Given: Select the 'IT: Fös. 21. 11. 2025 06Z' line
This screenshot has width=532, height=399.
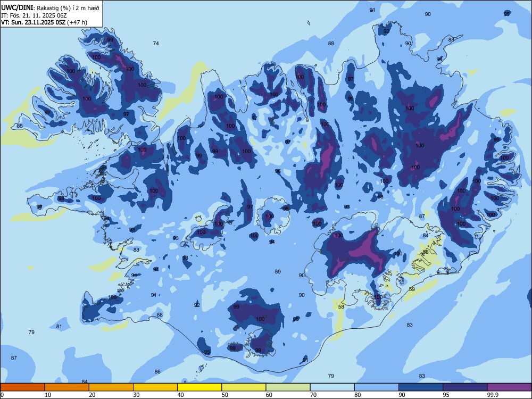Looking at the screenshot, I should coord(34,15).
